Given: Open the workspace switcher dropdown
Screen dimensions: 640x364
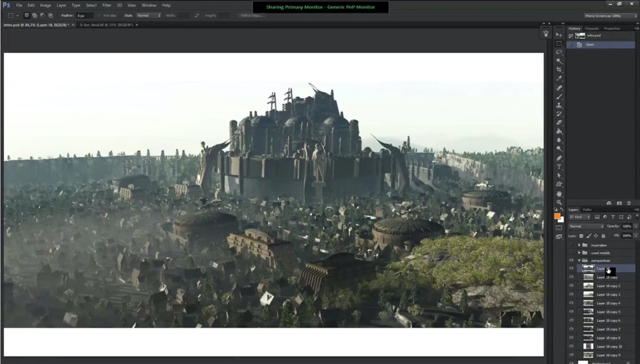Looking at the screenshot, I should (611, 15).
